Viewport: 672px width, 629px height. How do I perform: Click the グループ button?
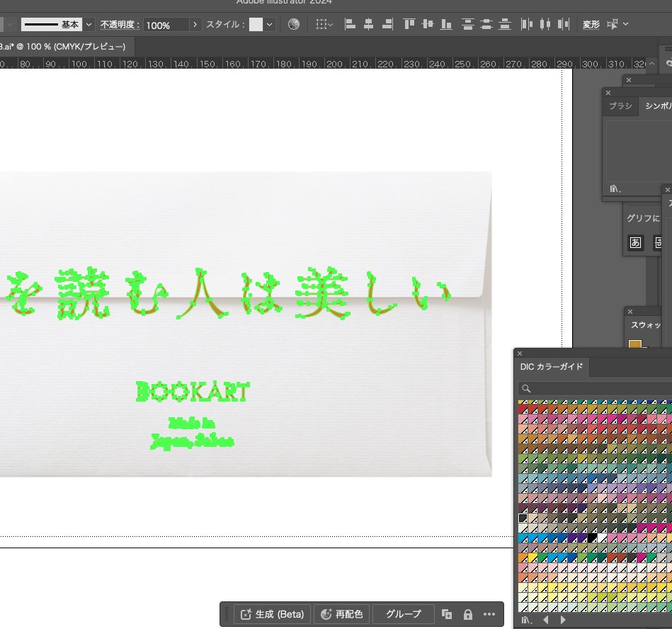pos(404,614)
